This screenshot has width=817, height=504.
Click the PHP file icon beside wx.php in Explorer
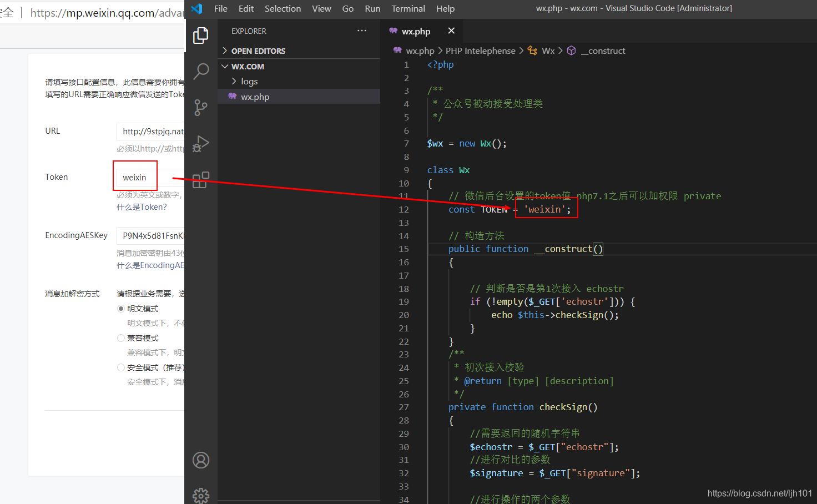pyautogui.click(x=233, y=97)
